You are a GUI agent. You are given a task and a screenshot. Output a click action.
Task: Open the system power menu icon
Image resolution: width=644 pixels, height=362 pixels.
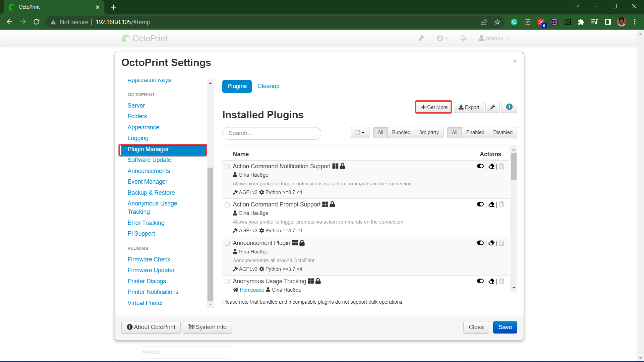442,38
